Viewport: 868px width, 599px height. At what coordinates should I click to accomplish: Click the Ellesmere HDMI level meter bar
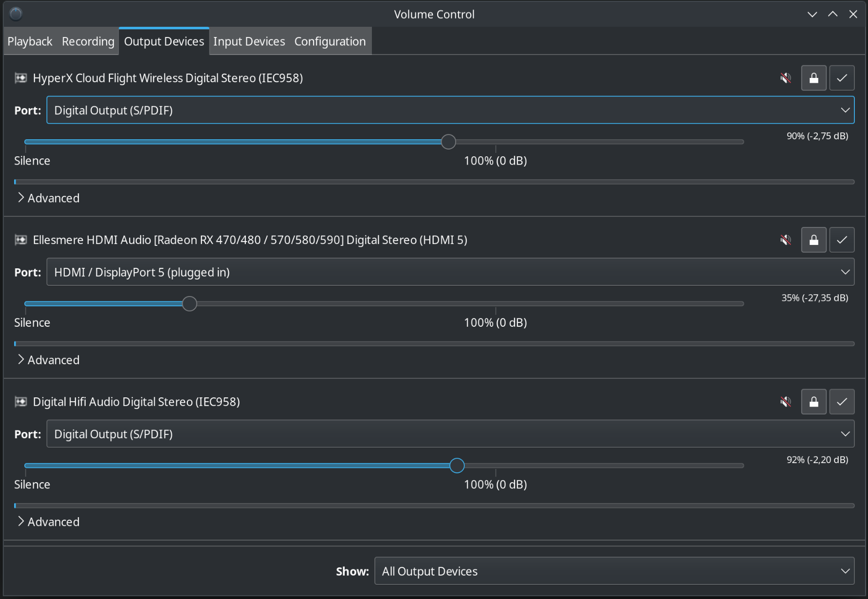pyautogui.click(x=434, y=343)
